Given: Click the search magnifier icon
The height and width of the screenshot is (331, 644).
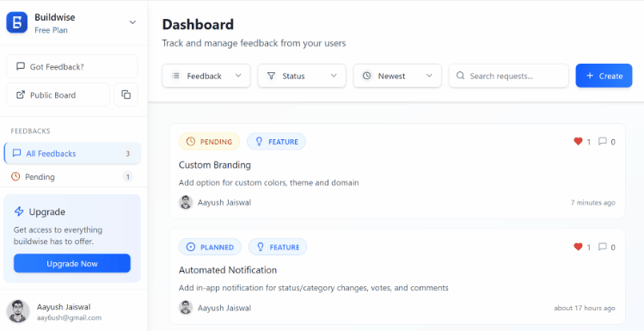Looking at the screenshot, I should point(460,76).
